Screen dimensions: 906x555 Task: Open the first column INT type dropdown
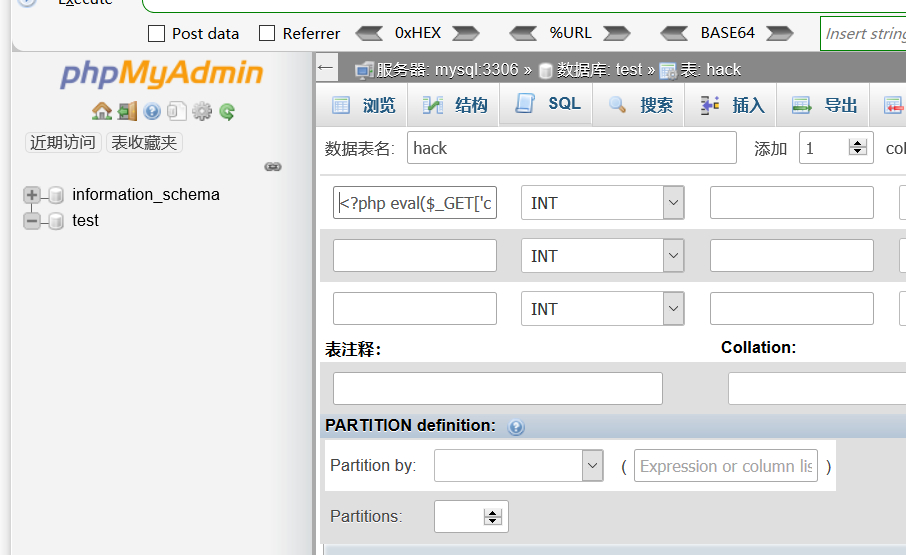602,203
